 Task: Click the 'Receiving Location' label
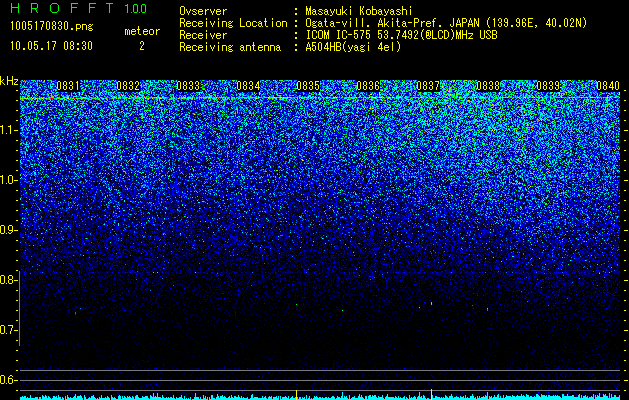pos(233,23)
